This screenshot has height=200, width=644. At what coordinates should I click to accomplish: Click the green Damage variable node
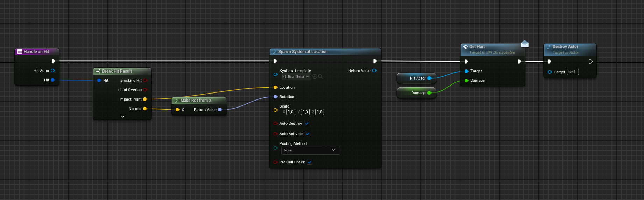point(416,93)
